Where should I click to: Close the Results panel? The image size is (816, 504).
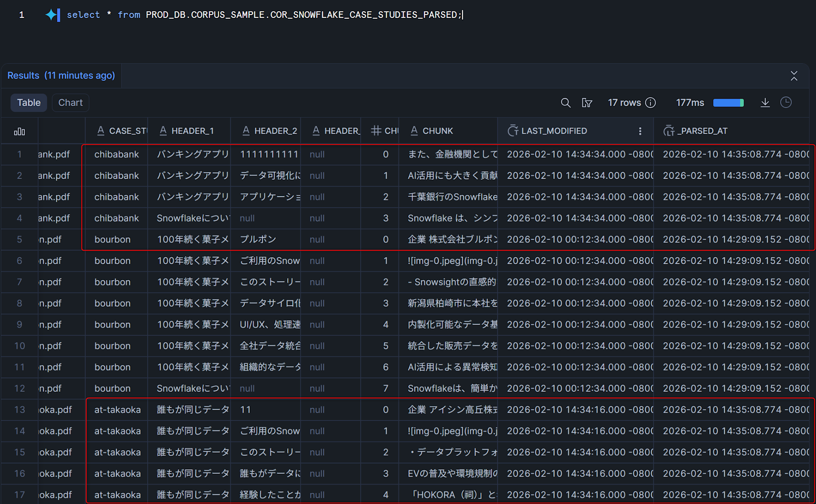794,76
